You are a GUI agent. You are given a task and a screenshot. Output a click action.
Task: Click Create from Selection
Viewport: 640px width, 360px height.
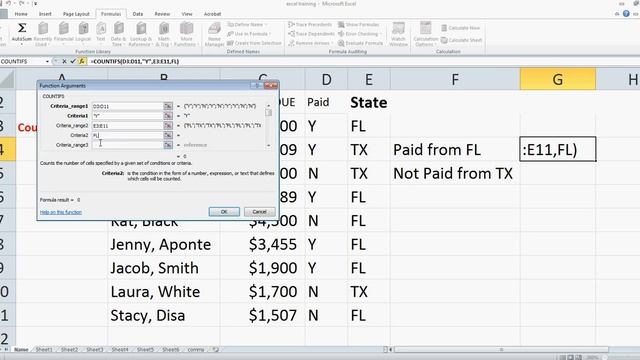(254, 43)
